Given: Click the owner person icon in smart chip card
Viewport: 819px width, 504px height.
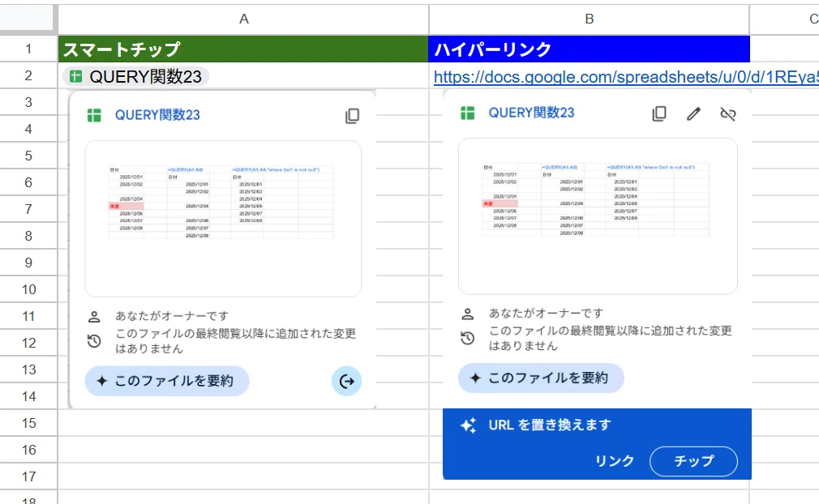Looking at the screenshot, I should click(x=94, y=317).
